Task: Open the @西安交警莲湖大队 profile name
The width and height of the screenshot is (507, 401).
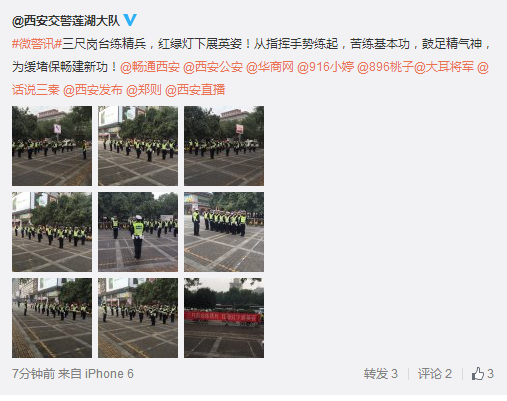Action: 66,21
